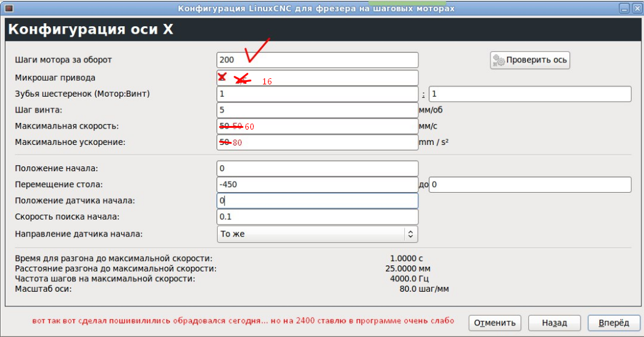This screenshot has width=644, height=337.
Task: Click the acceleration distance value 25.0000 мм
Action: point(408,268)
